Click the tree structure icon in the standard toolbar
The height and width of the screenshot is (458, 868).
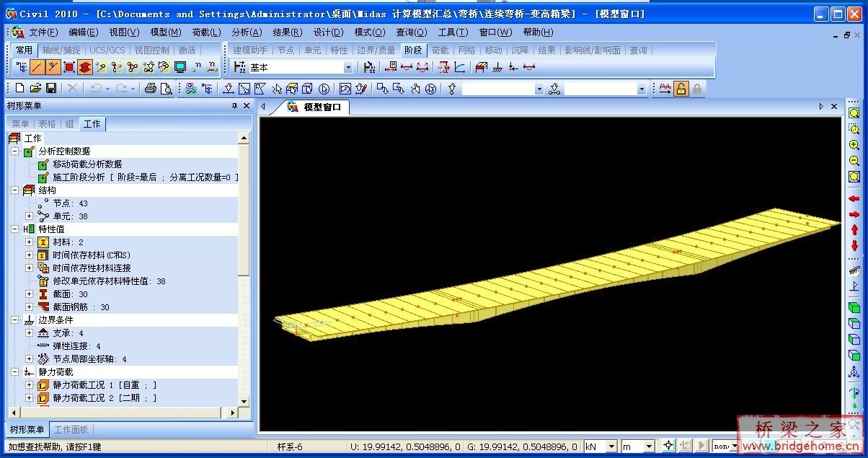tap(207, 89)
